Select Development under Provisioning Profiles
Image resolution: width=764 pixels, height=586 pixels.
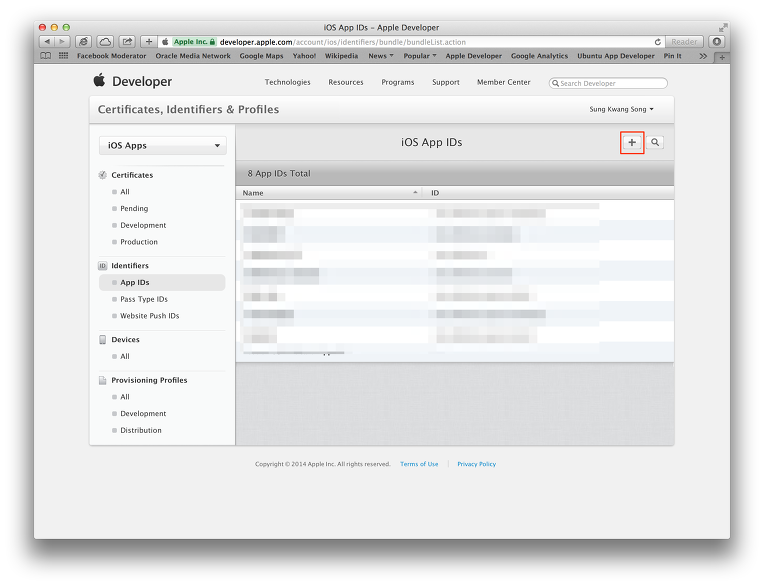tap(143, 414)
